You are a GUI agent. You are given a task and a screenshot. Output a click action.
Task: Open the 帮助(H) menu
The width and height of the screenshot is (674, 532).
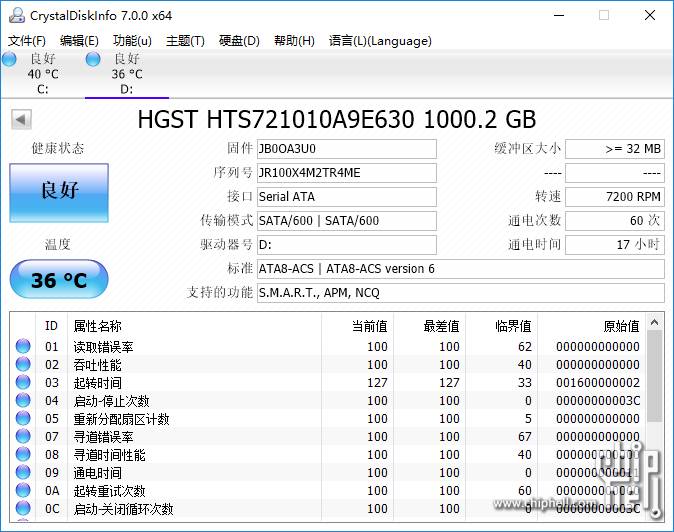point(294,41)
